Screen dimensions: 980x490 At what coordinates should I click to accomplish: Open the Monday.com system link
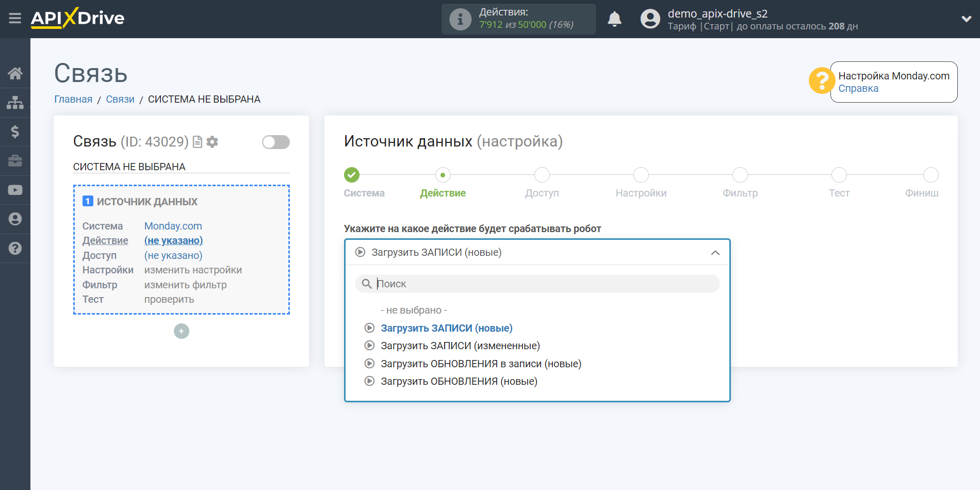click(x=173, y=226)
